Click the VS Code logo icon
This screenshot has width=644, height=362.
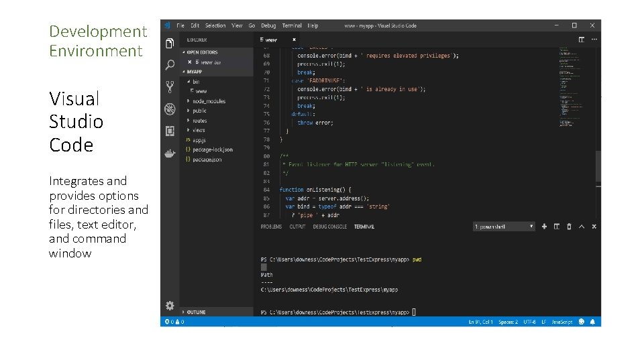click(x=167, y=25)
